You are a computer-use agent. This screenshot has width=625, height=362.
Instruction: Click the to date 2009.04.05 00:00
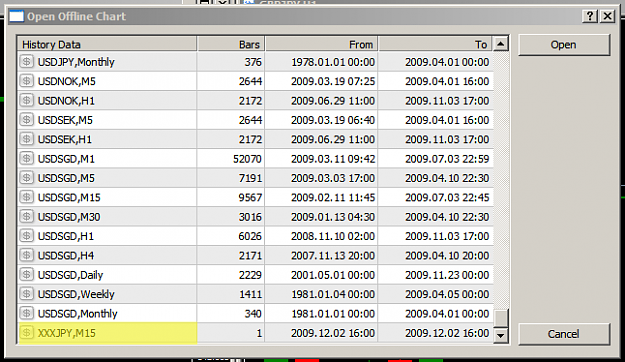[x=447, y=294]
